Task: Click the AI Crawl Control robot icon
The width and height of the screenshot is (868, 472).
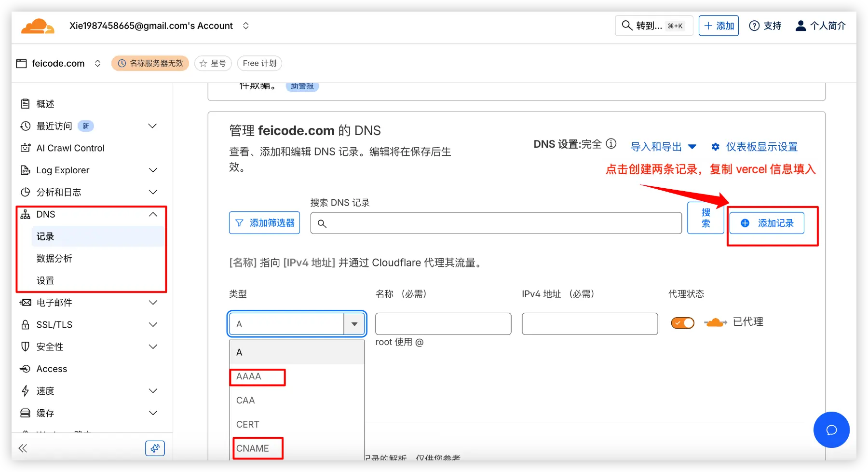Action: tap(26, 148)
